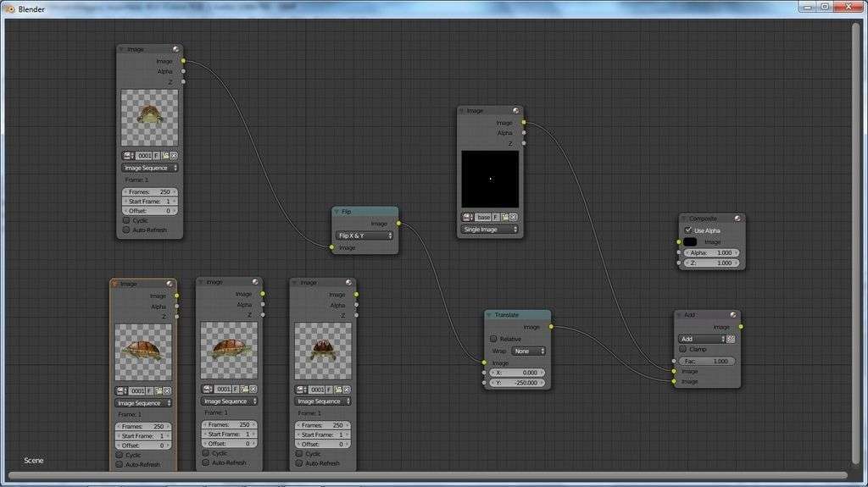Click the preview sphere icon on Add node
Image resolution: width=868 pixels, height=487 pixels.
coord(733,315)
